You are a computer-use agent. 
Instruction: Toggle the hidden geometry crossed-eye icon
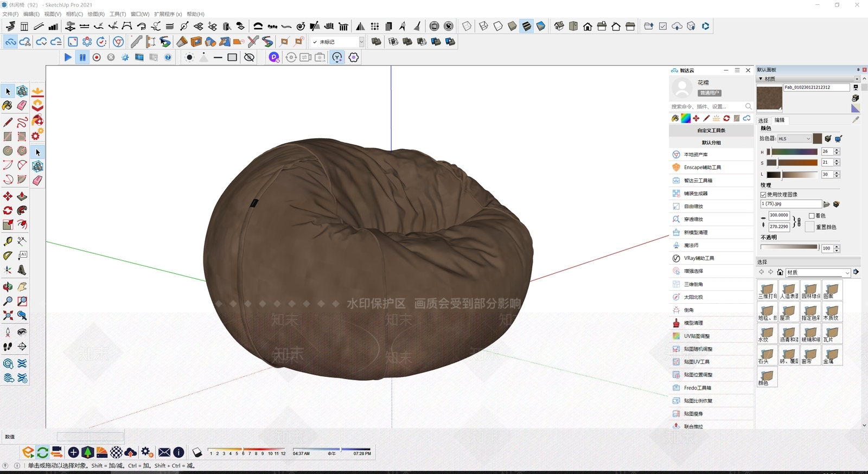coord(249,57)
